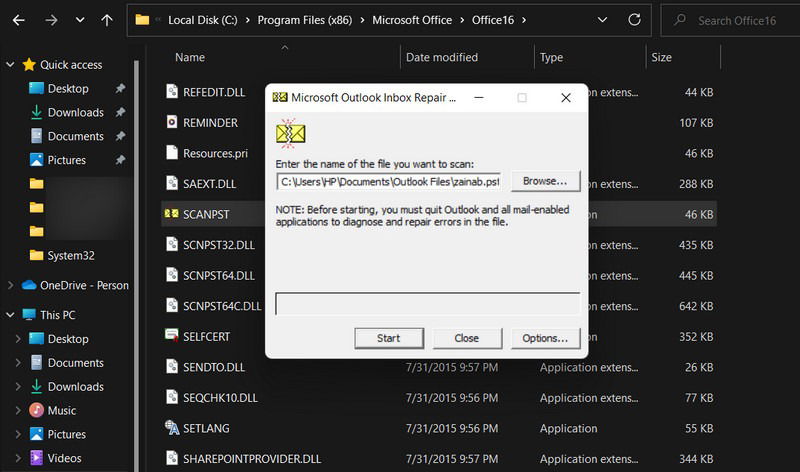Click the broken envelope repair icon
Image resolution: width=800 pixels, height=472 pixels.
(x=290, y=134)
